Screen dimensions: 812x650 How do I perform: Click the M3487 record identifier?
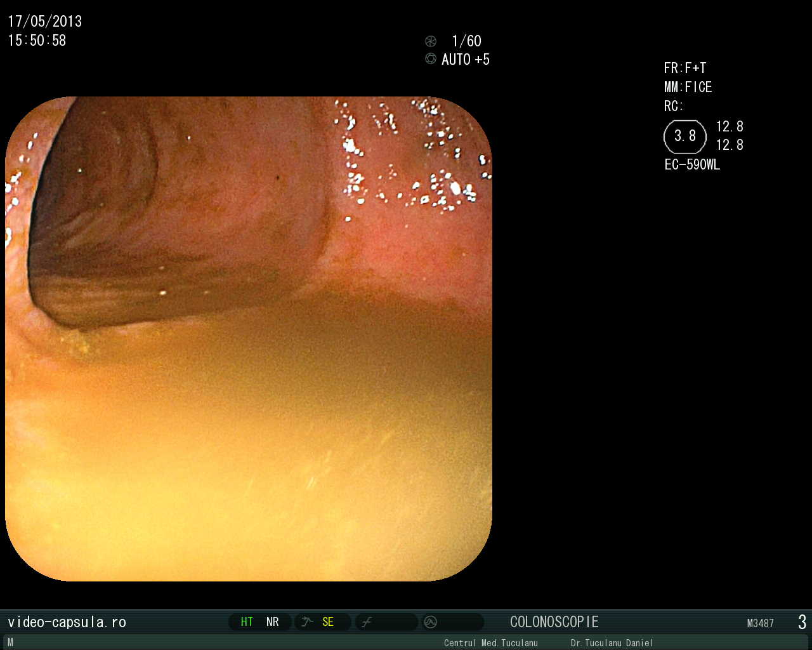pyautogui.click(x=761, y=623)
